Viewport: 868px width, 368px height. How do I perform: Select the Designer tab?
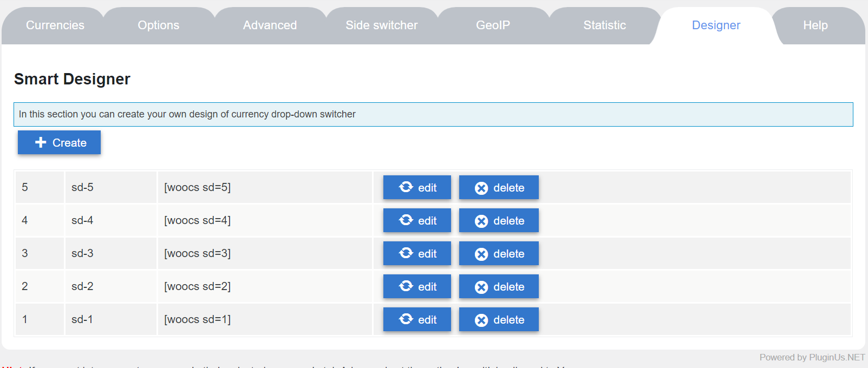[x=716, y=25]
